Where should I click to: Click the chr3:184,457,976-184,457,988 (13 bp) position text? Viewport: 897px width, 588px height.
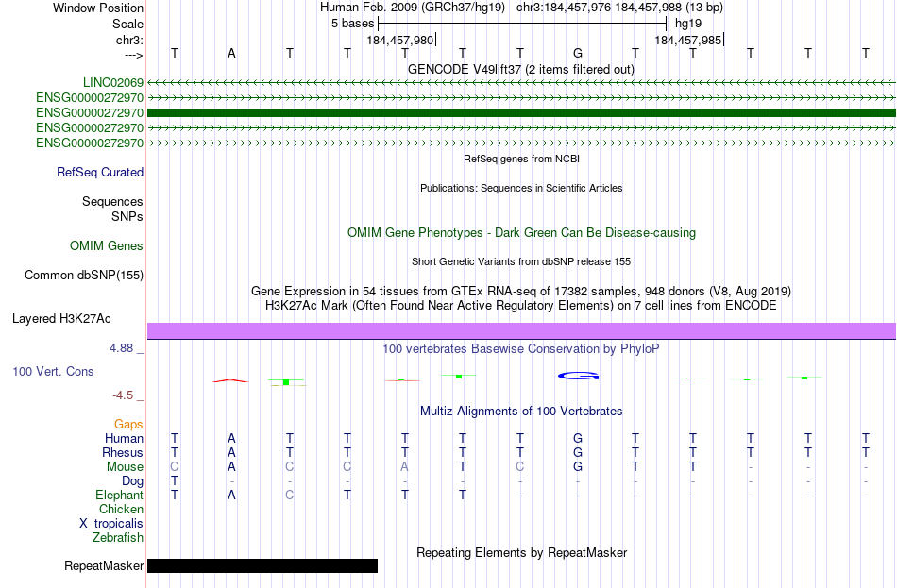pos(619,8)
